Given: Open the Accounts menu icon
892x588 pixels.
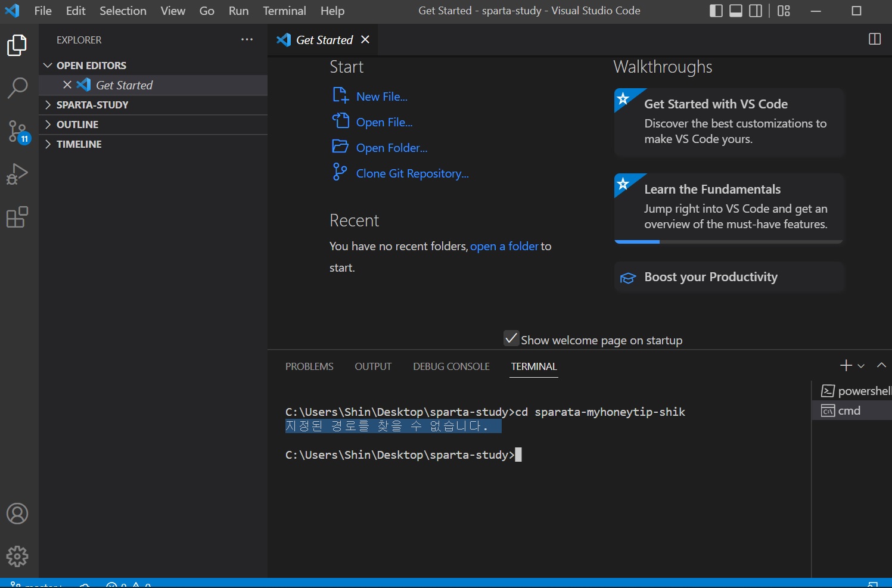Looking at the screenshot, I should click(x=17, y=514).
